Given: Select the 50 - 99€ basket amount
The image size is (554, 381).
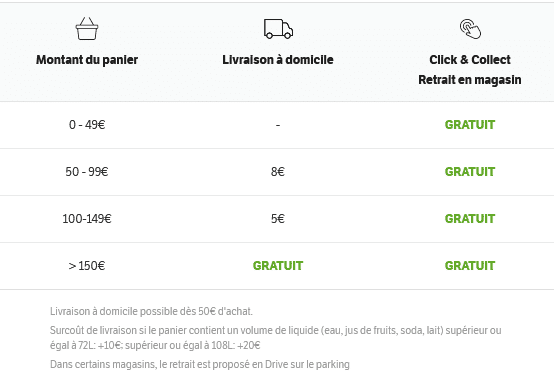Looking at the screenshot, I should click(x=87, y=172).
